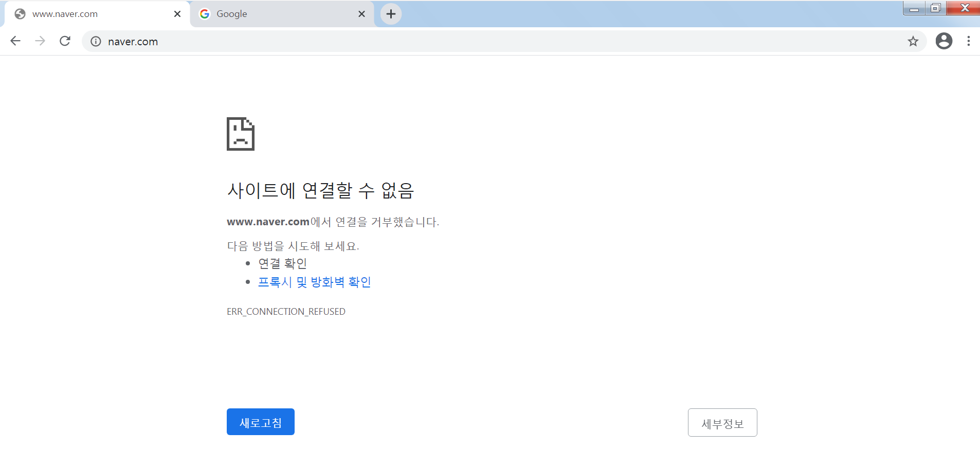Close the browser window
The image size is (980, 449).
[x=964, y=8]
